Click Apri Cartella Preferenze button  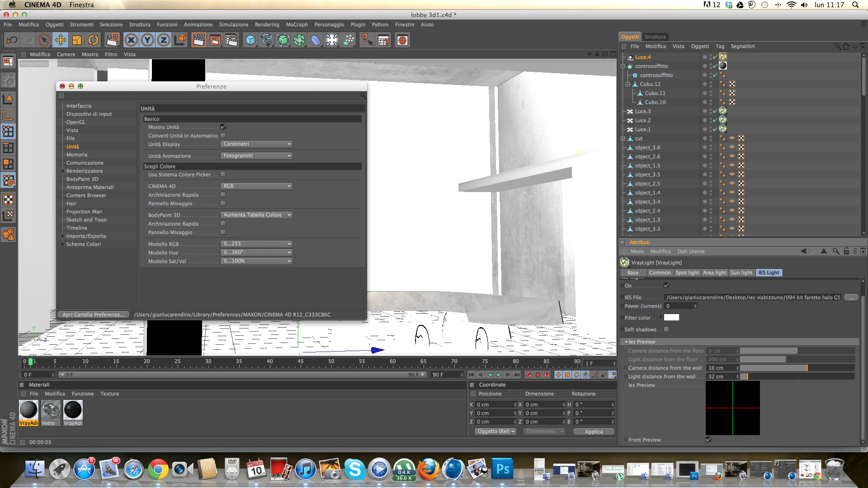(x=93, y=314)
